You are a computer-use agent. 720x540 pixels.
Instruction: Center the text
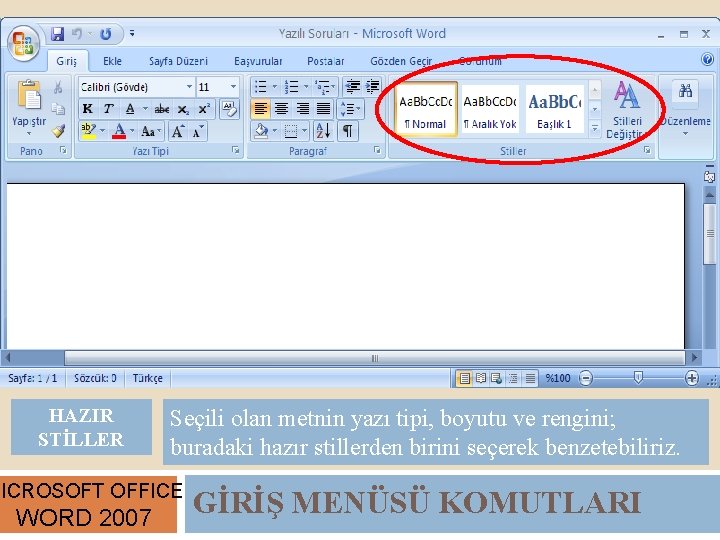point(281,109)
